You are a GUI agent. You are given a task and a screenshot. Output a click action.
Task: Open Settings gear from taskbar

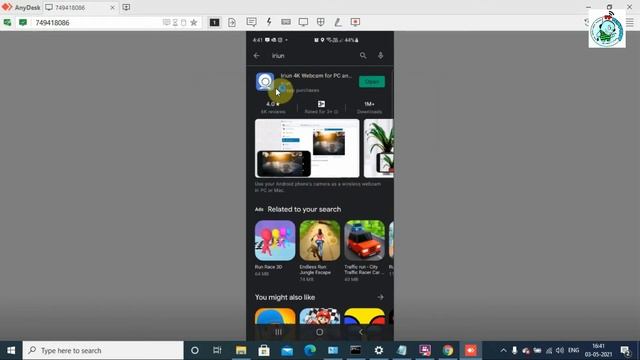coord(379,350)
